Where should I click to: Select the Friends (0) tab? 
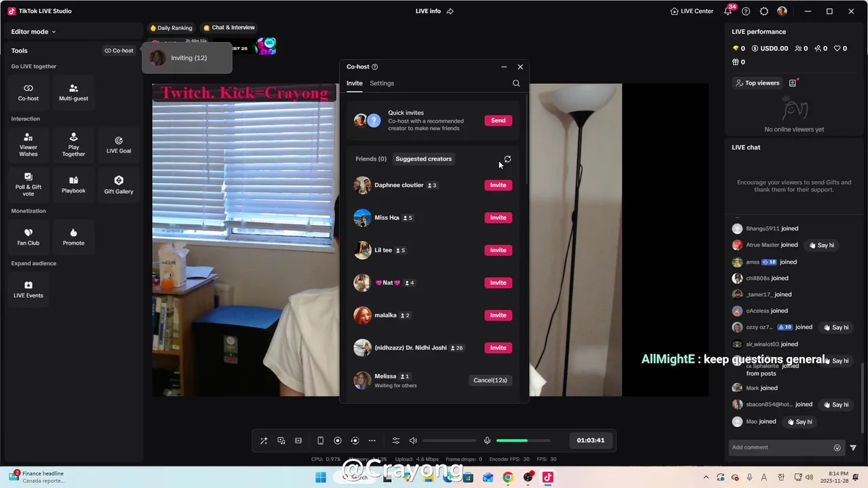pos(371,159)
